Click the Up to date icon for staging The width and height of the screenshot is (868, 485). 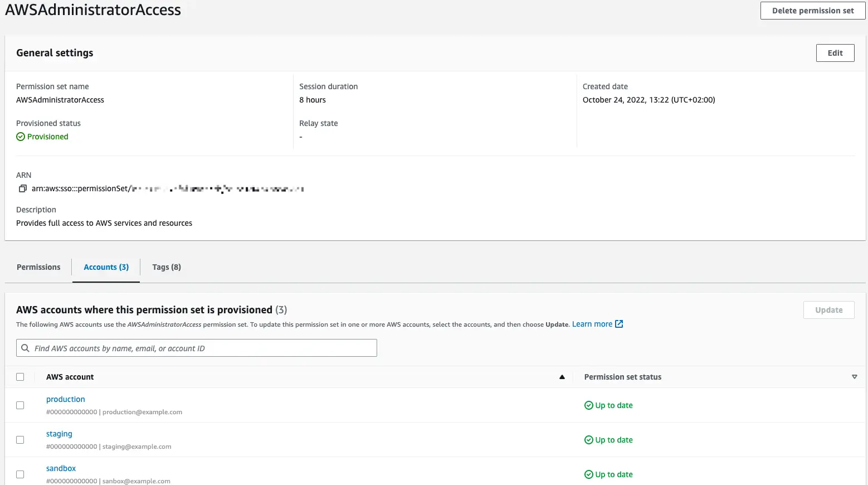coord(588,440)
